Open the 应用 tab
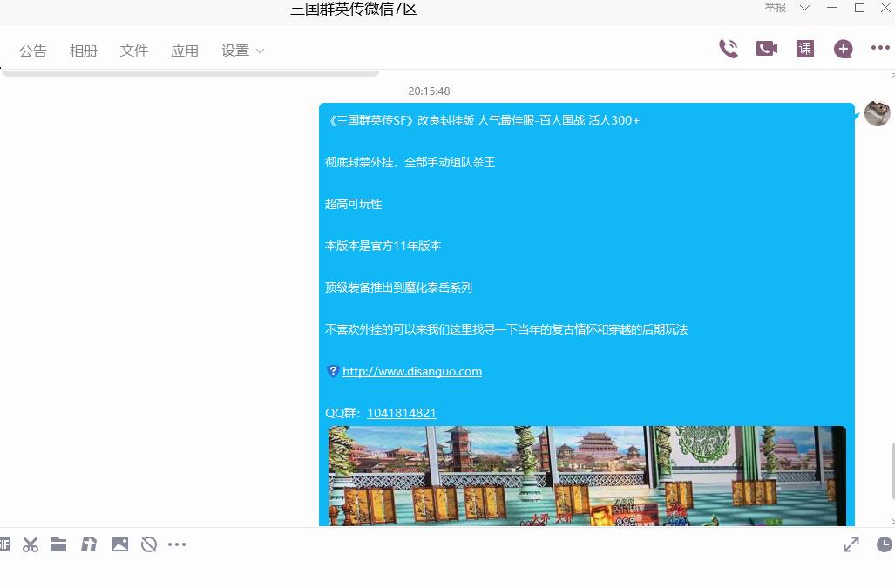 pos(185,51)
